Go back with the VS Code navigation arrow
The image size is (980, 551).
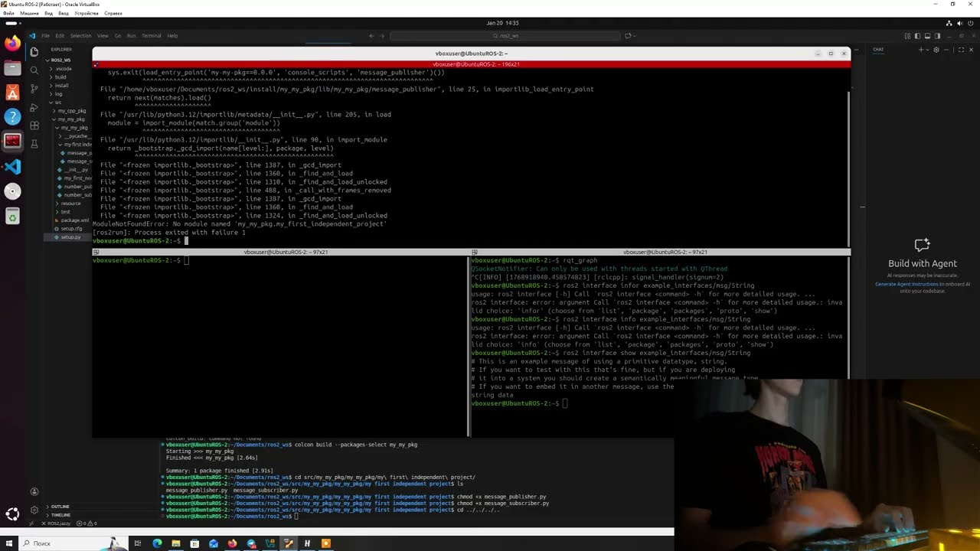tap(372, 36)
